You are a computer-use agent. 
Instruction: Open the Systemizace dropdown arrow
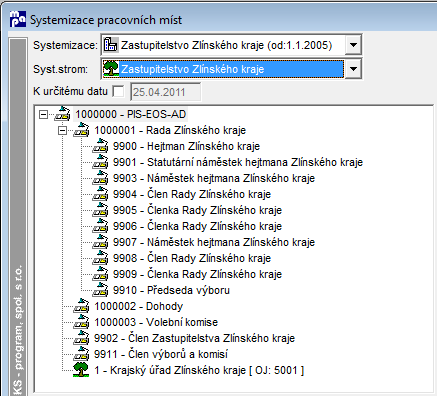(x=353, y=45)
